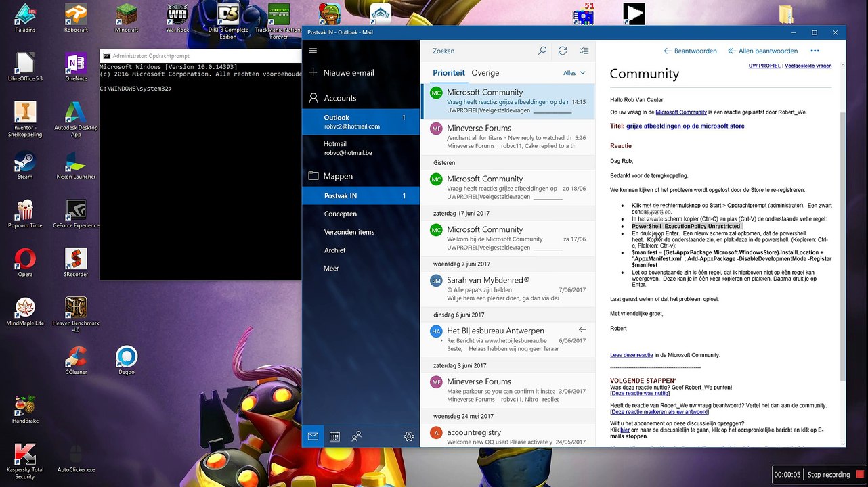The width and height of the screenshot is (868, 487).
Task: Click Allen beantwoorden to reply all
Action: tap(762, 51)
